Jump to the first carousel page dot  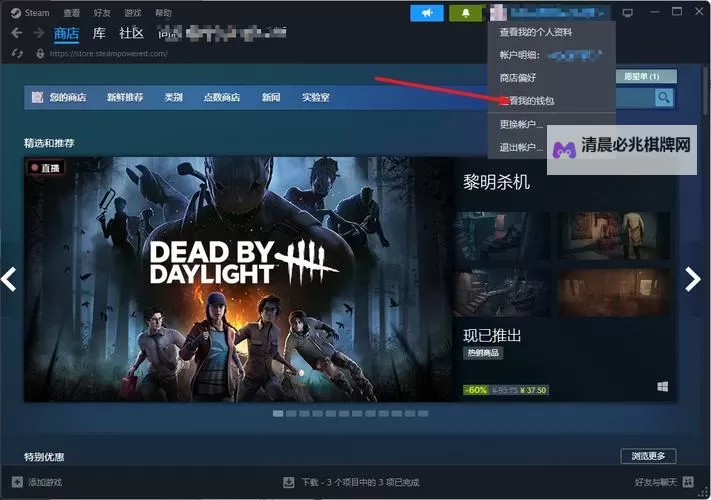point(278,413)
